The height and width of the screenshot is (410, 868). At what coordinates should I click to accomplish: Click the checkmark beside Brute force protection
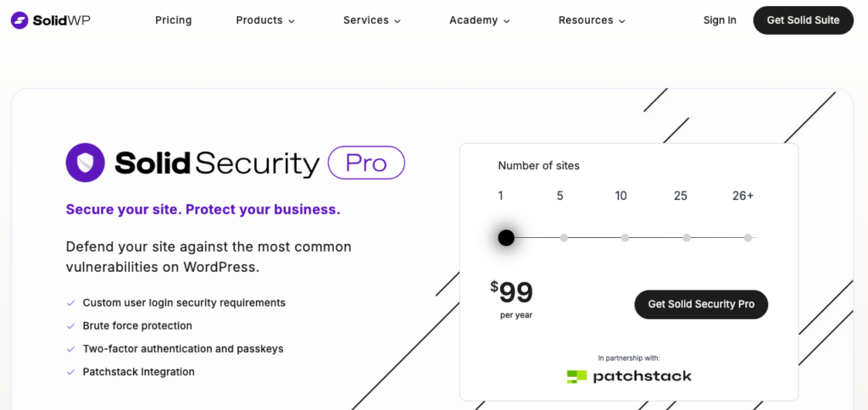click(x=70, y=326)
